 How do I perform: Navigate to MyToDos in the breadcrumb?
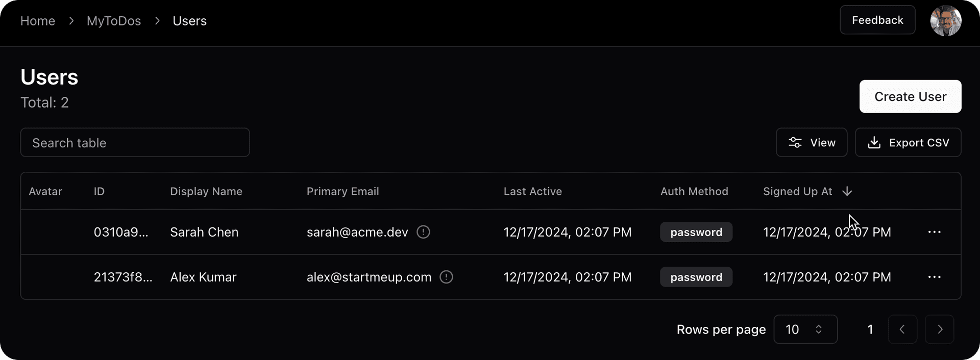pyautogui.click(x=114, y=21)
